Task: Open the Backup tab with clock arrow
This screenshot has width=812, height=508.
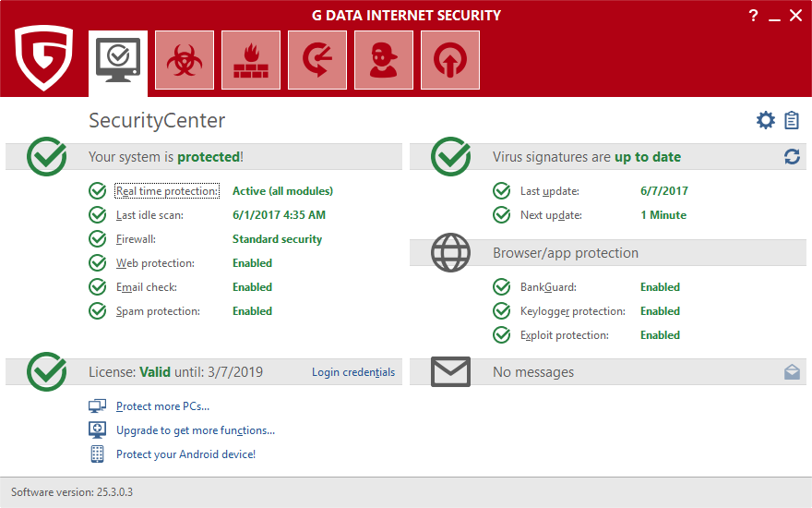Action: 317,60
